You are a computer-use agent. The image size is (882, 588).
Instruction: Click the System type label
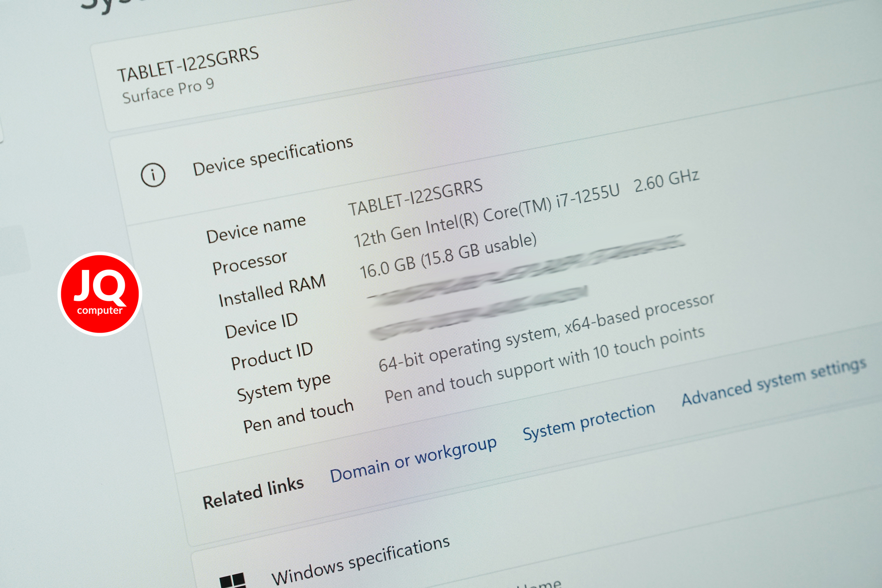pyautogui.click(x=284, y=386)
